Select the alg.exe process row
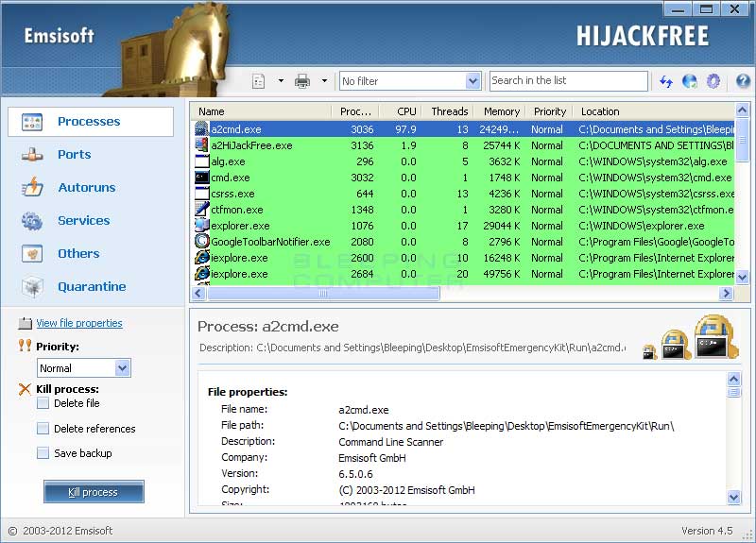This screenshot has height=543, width=756. point(464,161)
